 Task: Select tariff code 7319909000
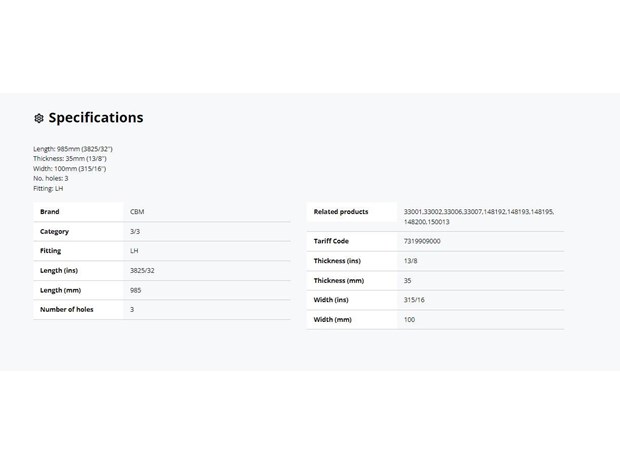pos(422,241)
